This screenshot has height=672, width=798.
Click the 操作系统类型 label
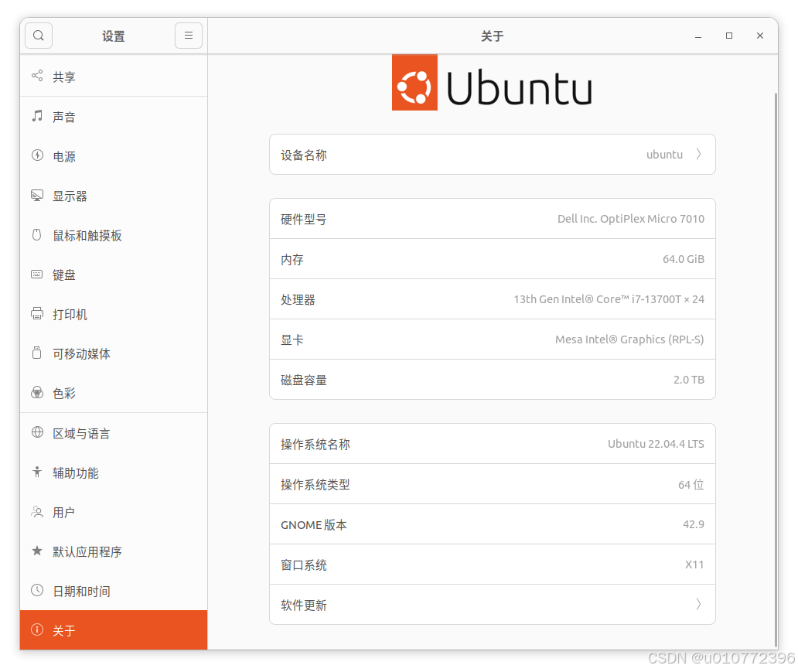[315, 485]
